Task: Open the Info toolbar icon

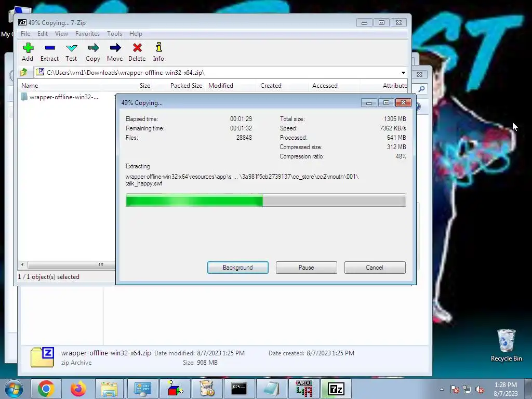Action: tap(158, 47)
